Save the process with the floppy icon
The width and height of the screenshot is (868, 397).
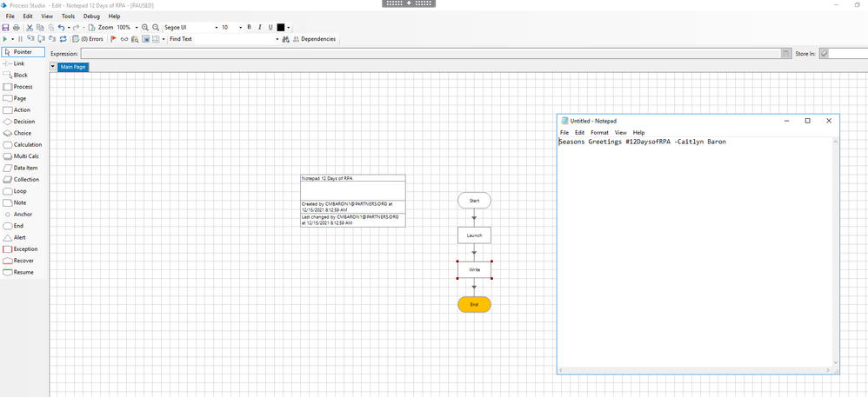click(x=5, y=27)
